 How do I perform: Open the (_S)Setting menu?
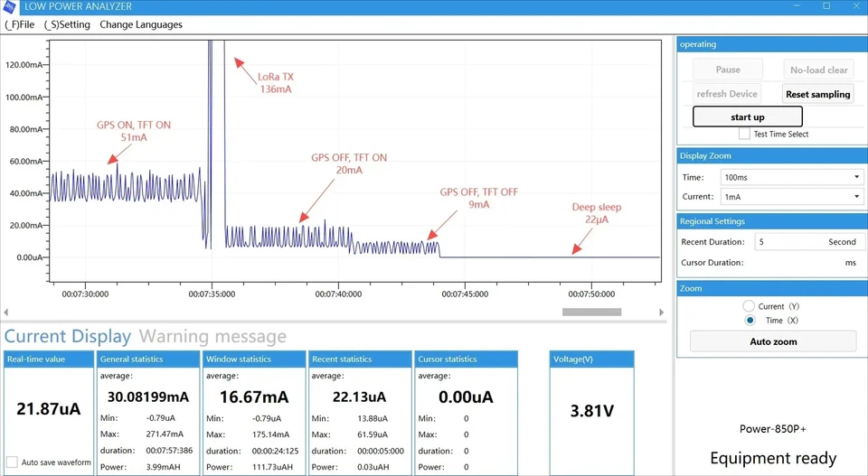[x=67, y=24]
